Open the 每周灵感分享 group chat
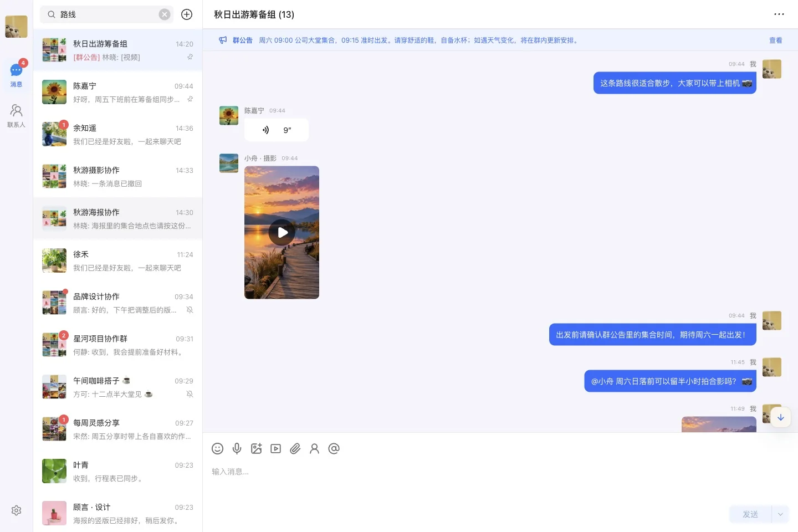 pos(117,429)
